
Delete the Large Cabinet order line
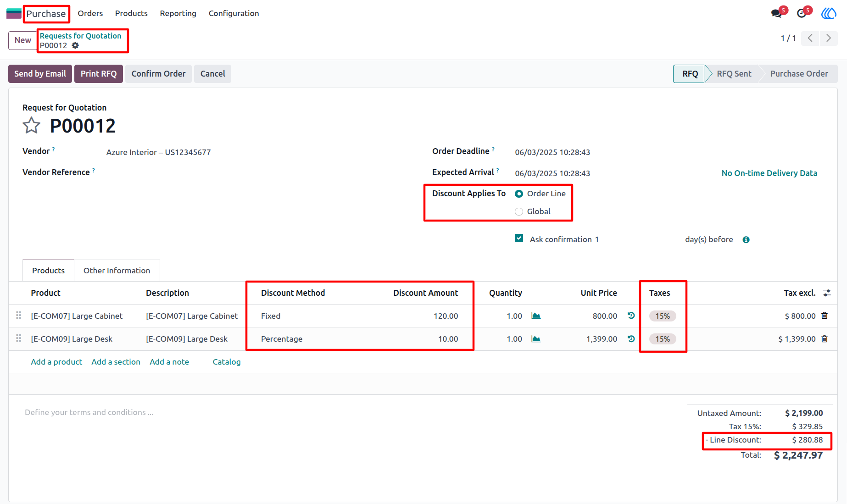click(825, 316)
